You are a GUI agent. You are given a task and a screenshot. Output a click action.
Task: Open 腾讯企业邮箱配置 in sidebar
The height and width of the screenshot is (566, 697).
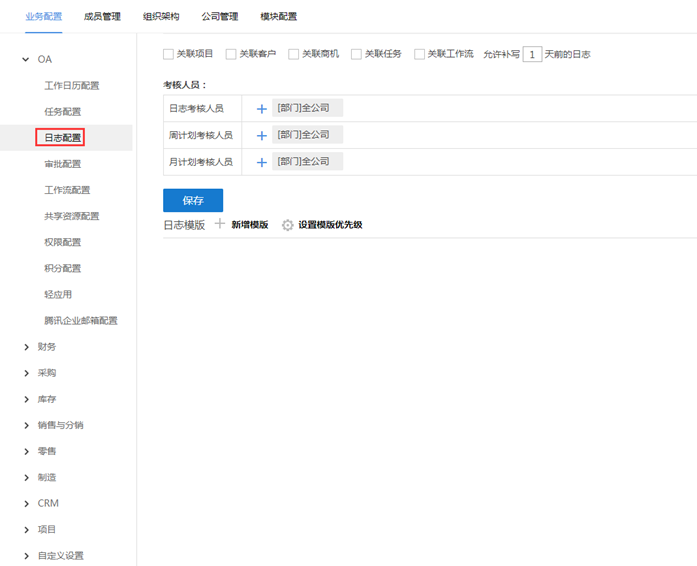tap(81, 321)
